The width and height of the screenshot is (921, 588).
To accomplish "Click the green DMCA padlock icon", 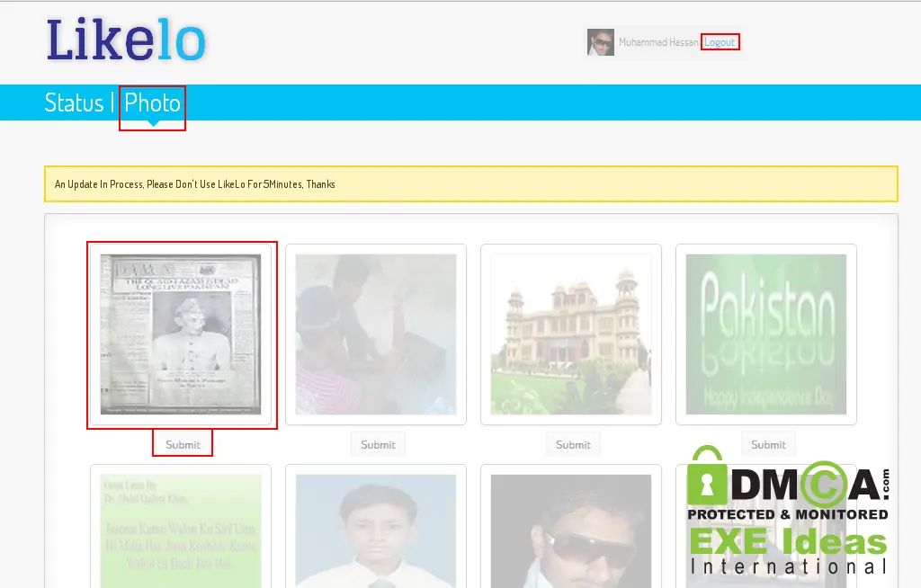I will pos(707,477).
